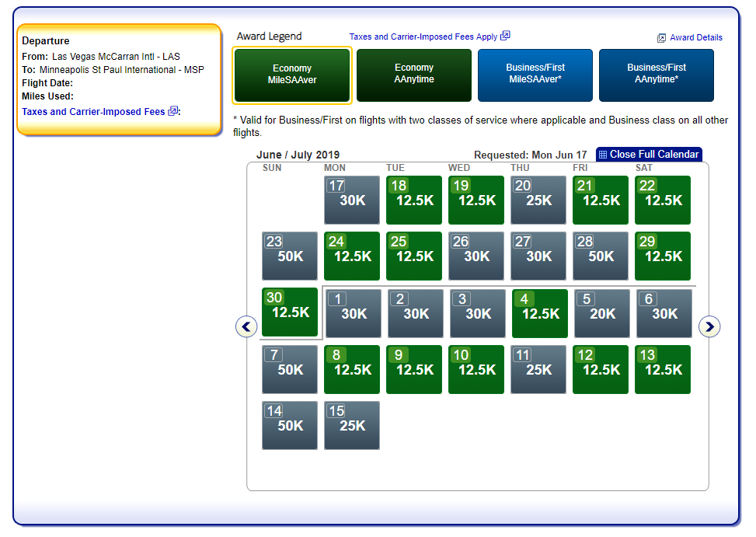Click the previous month arrow

(x=246, y=327)
